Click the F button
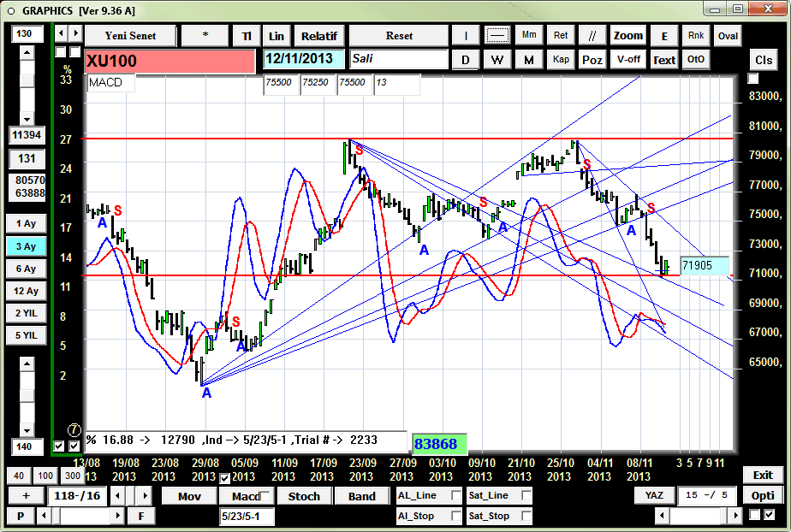 (x=140, y=516)
